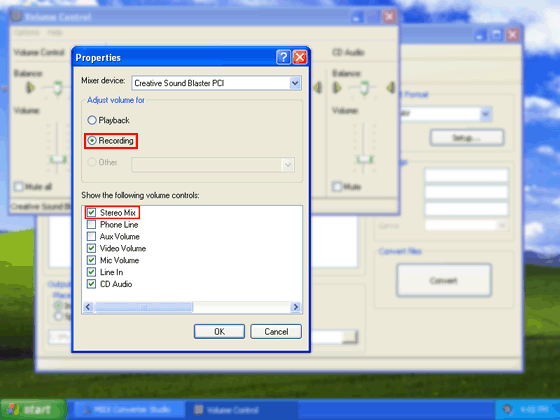Image resolution: width=560 pixels, height=420 pixels.
Task: Click the scrollbar left arrow in controls list
Action: click(88, 307)
